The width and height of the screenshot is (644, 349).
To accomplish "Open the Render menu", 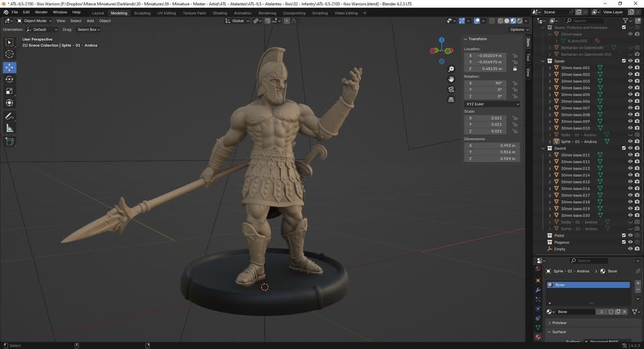I will click(x=41, y=12).
